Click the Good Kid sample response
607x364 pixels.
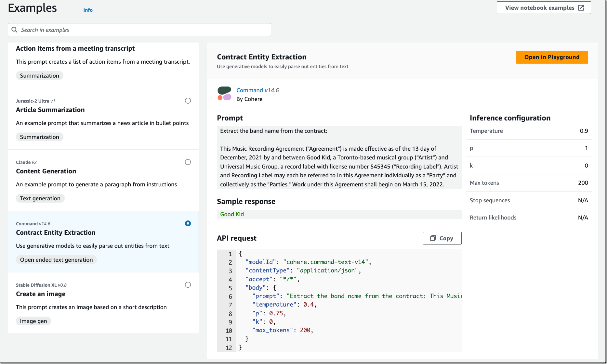pos(232,214)
